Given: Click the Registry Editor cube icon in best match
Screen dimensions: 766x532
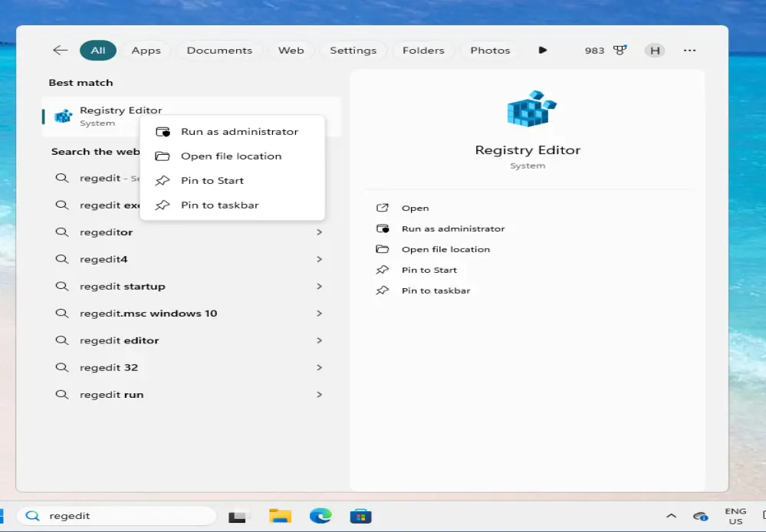Looking at the screenshot, I should click(63, 117).
